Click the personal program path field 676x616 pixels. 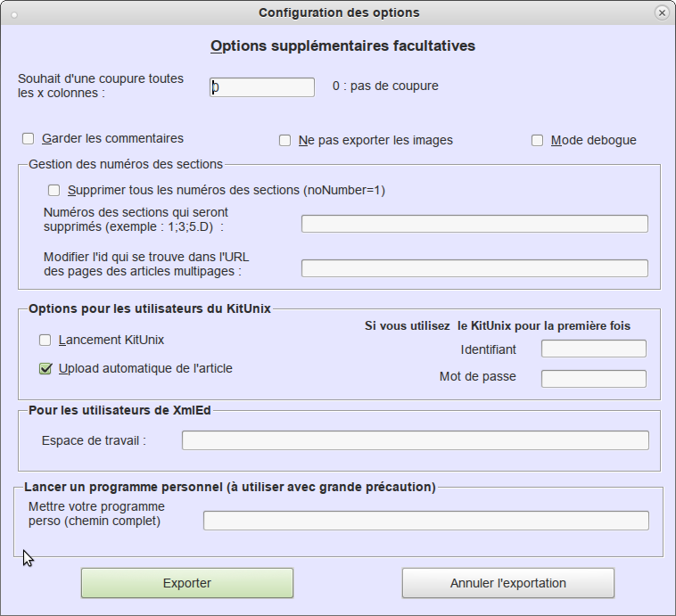425,521
